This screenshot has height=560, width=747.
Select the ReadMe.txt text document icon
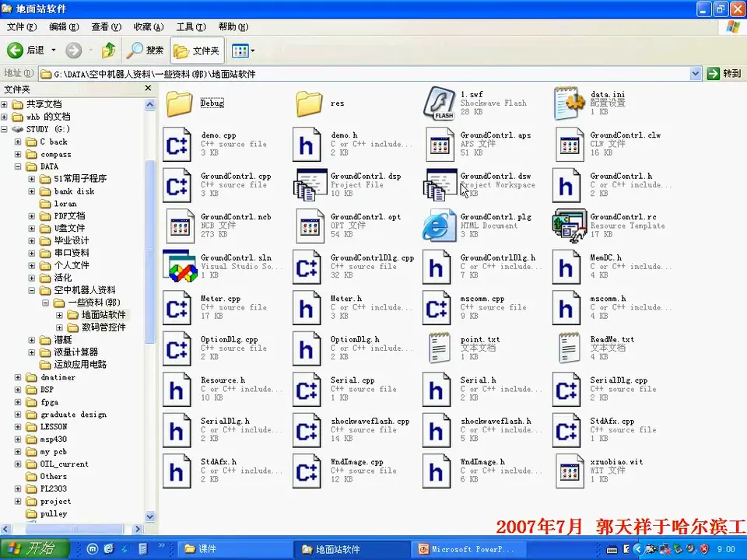tap(570, 348)
